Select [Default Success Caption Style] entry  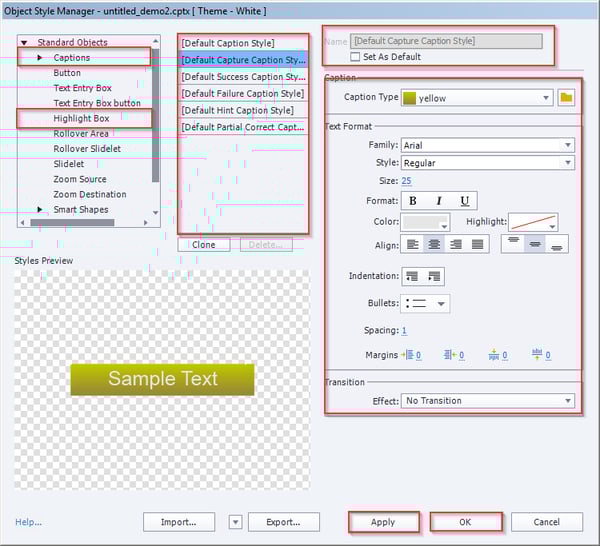coord(243,77)
